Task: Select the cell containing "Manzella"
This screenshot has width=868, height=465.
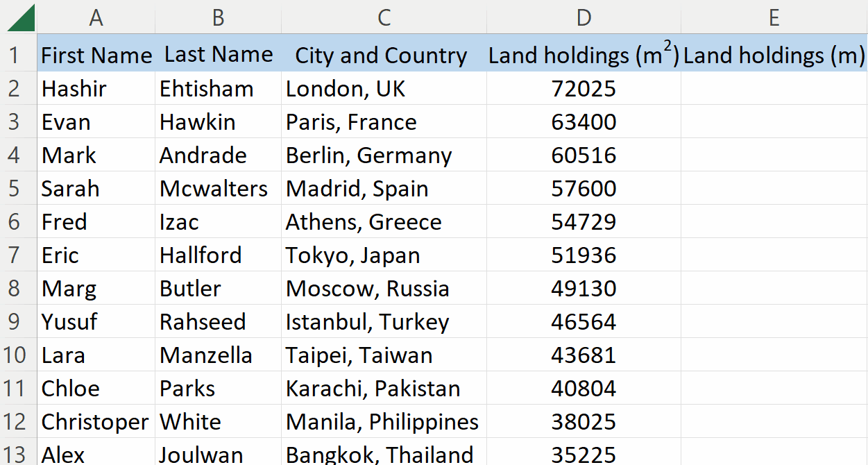Action: (218, 355)
